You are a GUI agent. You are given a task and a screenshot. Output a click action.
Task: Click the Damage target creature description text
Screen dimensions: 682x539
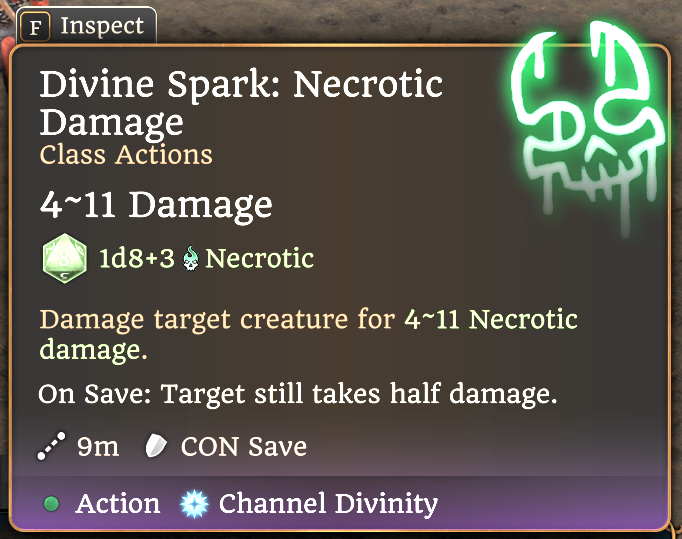tap(308, 334)
